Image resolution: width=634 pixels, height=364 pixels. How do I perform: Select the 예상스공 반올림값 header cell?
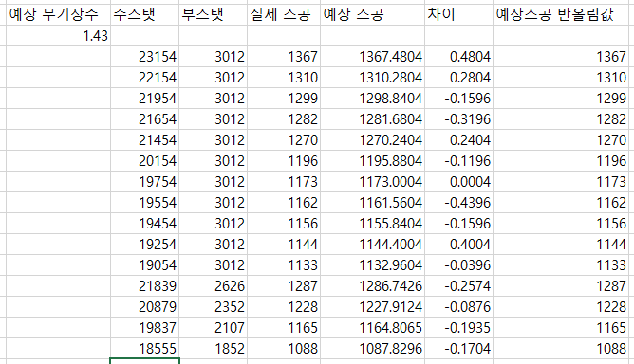(561, 15)
